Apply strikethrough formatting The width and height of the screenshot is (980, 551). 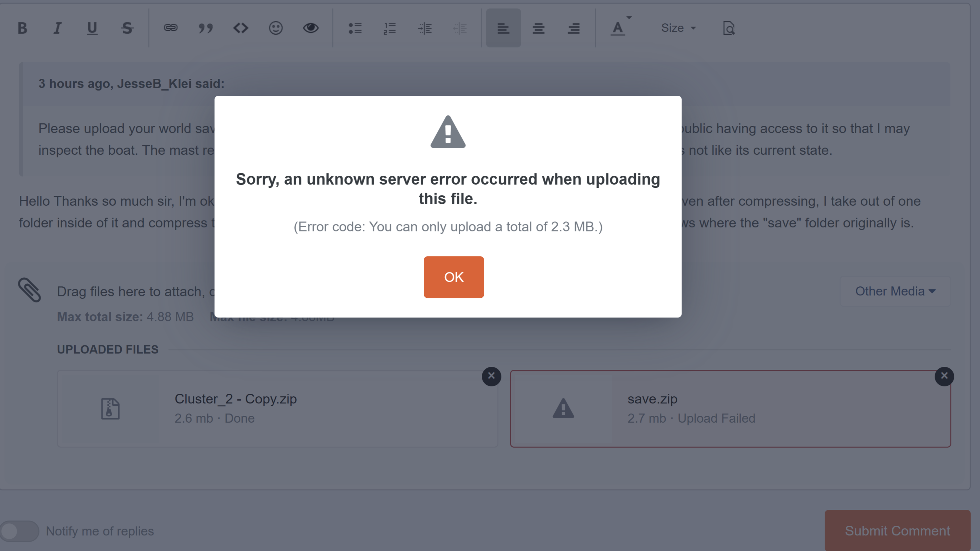click(x=127, y=28)
